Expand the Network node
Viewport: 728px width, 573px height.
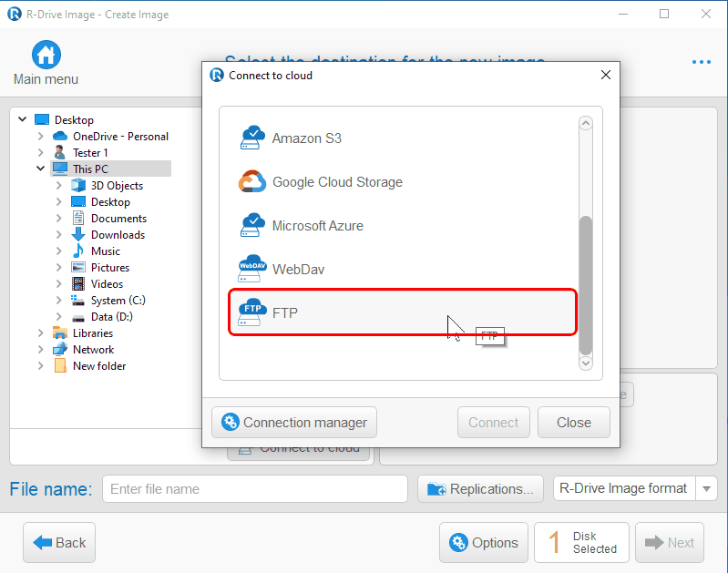click(40, 349)
